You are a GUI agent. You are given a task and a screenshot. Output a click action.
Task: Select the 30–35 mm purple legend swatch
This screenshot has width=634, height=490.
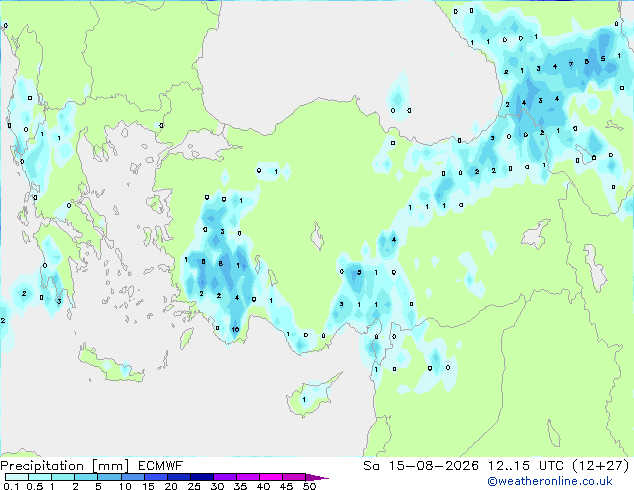(x=225, y=477)
